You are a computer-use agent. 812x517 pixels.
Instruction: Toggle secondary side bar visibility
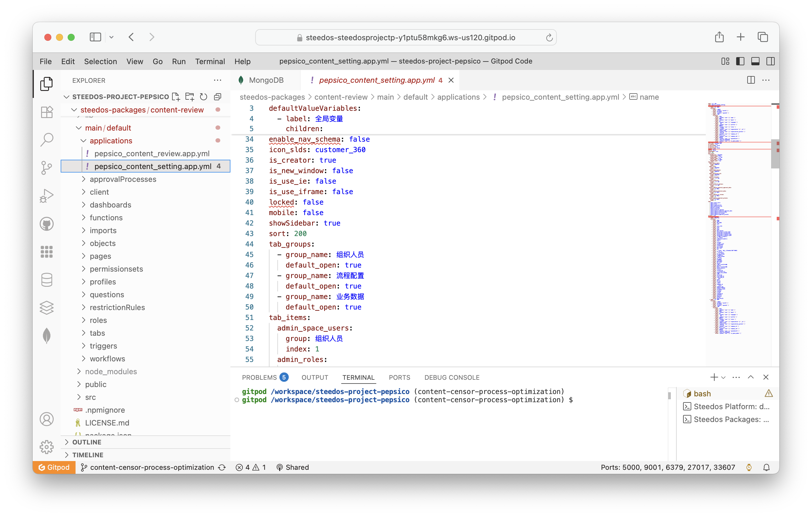point(771,61)
